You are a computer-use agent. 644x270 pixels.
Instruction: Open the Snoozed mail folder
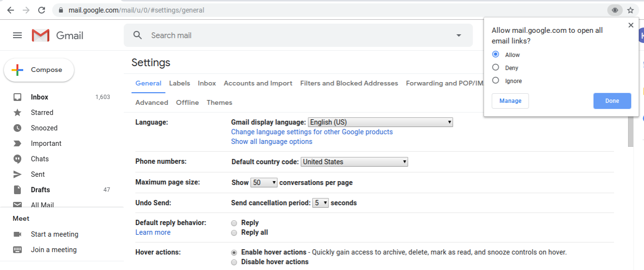click(x=44, y=128)
